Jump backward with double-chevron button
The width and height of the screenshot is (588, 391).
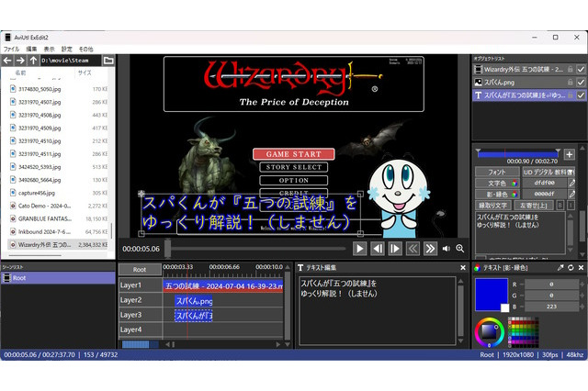[x=413, y=249]
